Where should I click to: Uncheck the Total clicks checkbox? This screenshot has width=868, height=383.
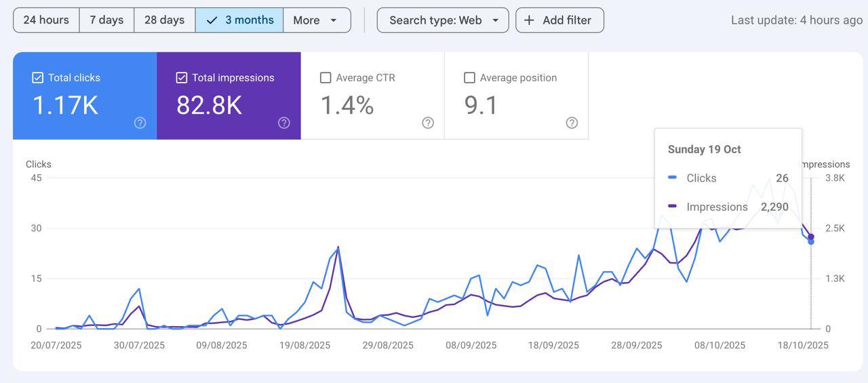38,78
